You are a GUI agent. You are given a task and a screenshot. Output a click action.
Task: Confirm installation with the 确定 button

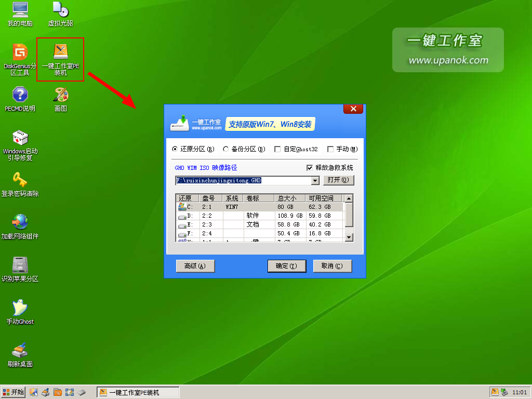(287, 265)
